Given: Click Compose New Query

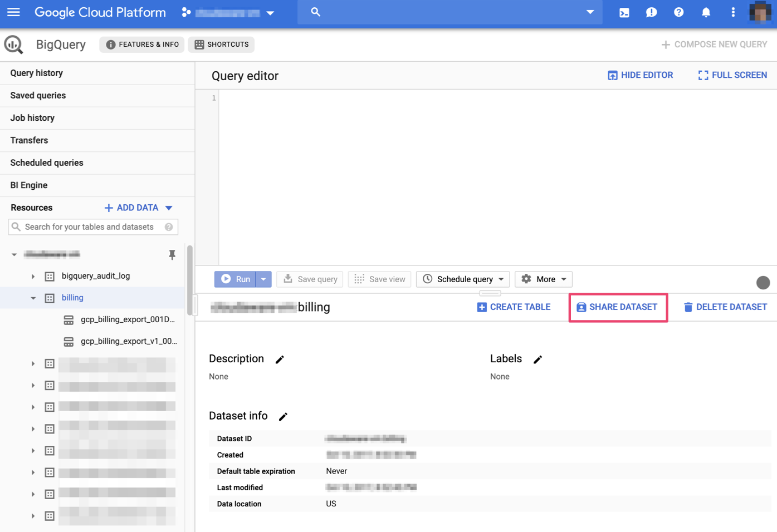Looking at the screenshot, I should (714, 45).
